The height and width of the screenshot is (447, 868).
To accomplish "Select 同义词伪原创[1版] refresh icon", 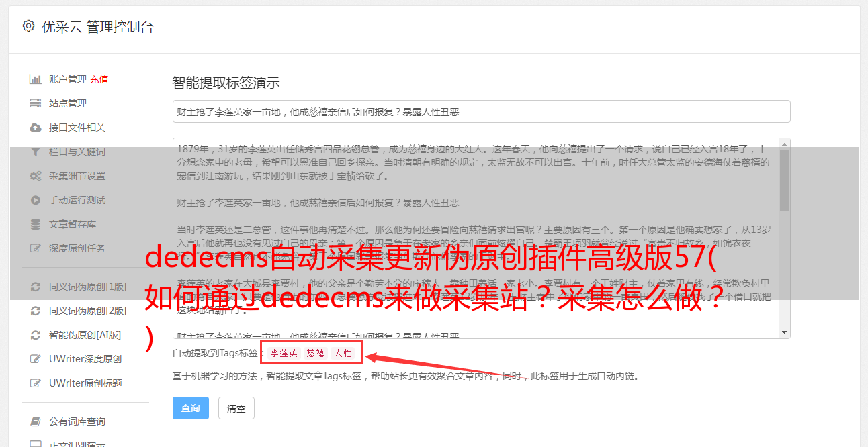I will tap(36, 287).
